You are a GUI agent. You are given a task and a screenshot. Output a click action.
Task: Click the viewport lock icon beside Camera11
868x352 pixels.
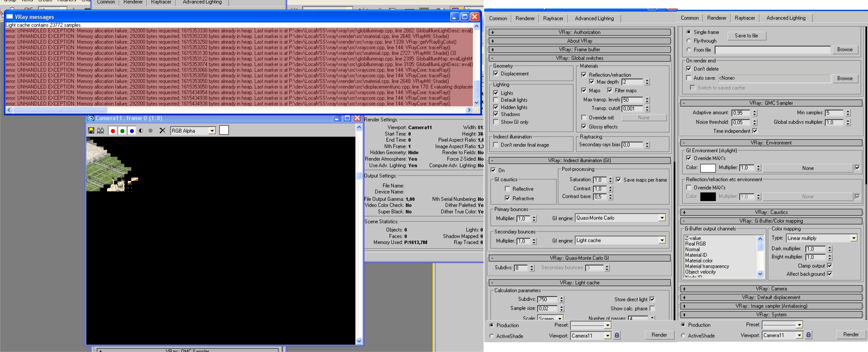coord(617,335)
